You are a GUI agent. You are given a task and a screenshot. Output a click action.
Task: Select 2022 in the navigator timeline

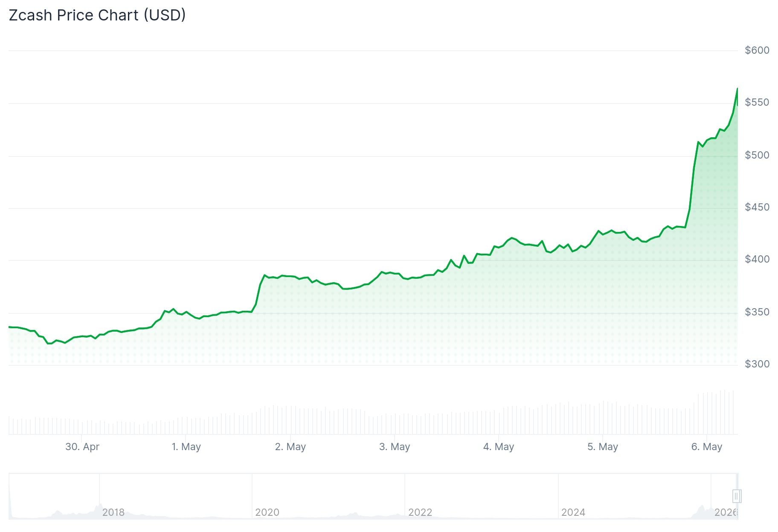click(420, 512)
